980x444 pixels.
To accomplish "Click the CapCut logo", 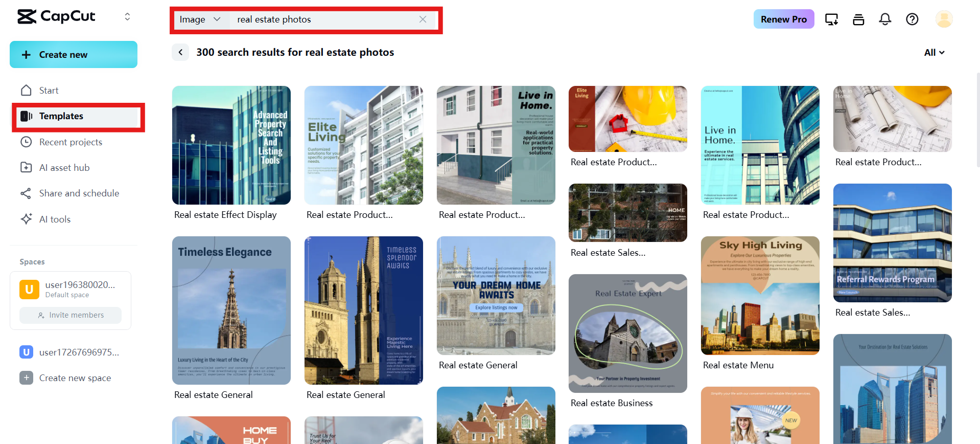I will pyautogui.click(x=56, y=16).
